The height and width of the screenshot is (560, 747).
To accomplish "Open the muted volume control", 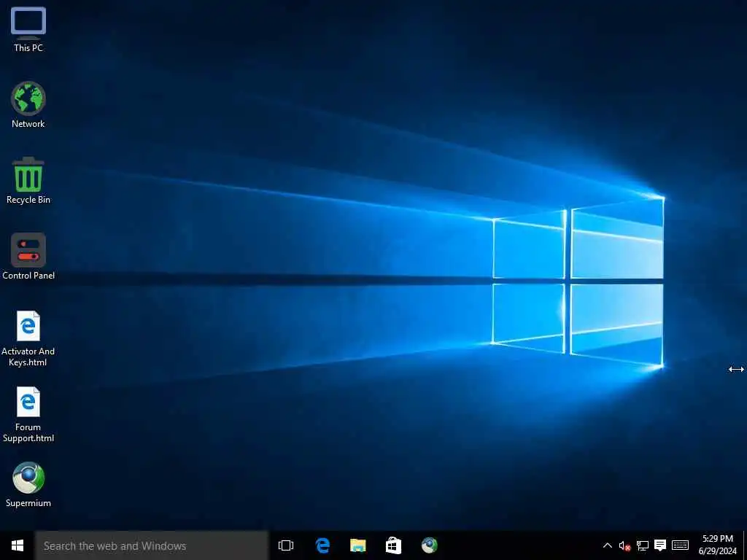I will 624,545.
